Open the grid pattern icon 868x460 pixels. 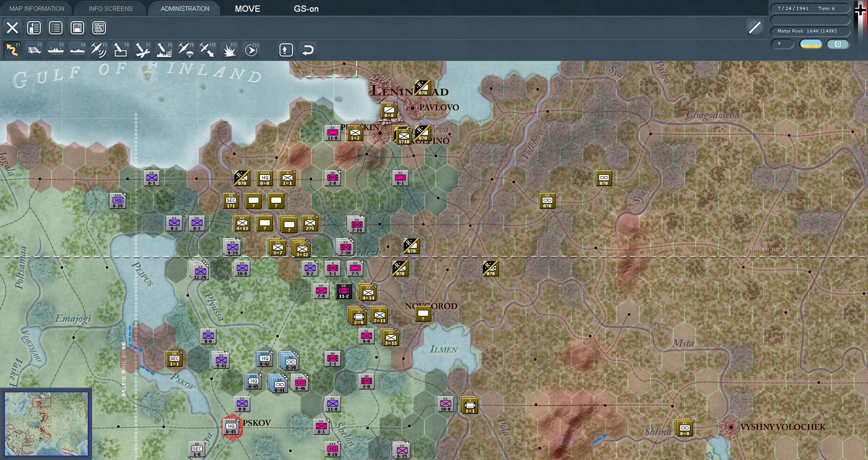(x=99, y=28)
